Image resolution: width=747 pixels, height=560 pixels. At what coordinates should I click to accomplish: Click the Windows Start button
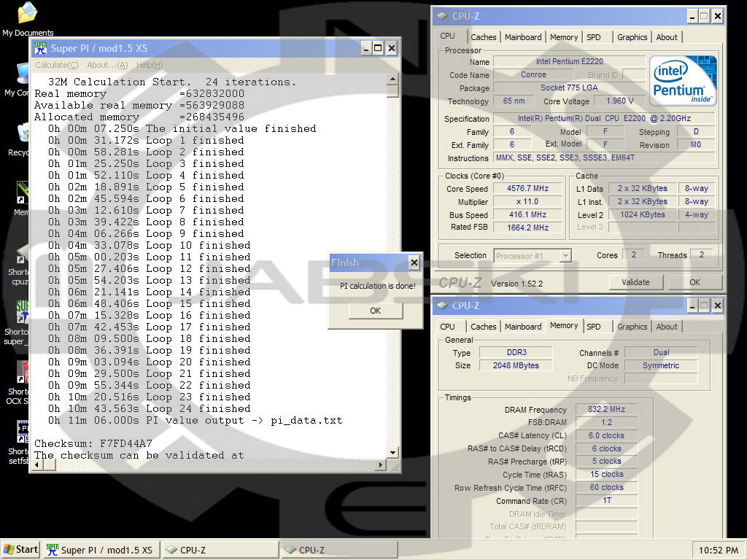(20, 550)
